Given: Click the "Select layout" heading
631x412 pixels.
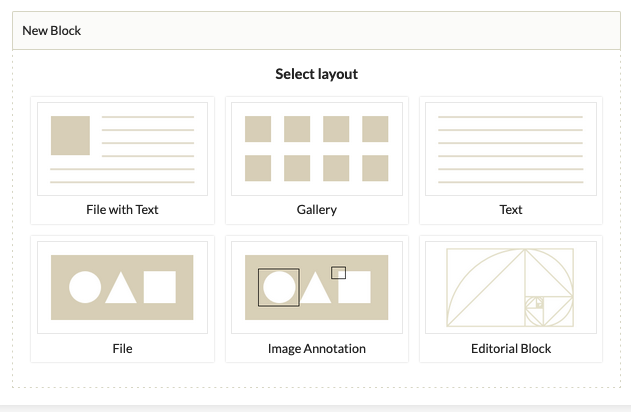Looking at the screenshot, I should (x=317, y=74).
